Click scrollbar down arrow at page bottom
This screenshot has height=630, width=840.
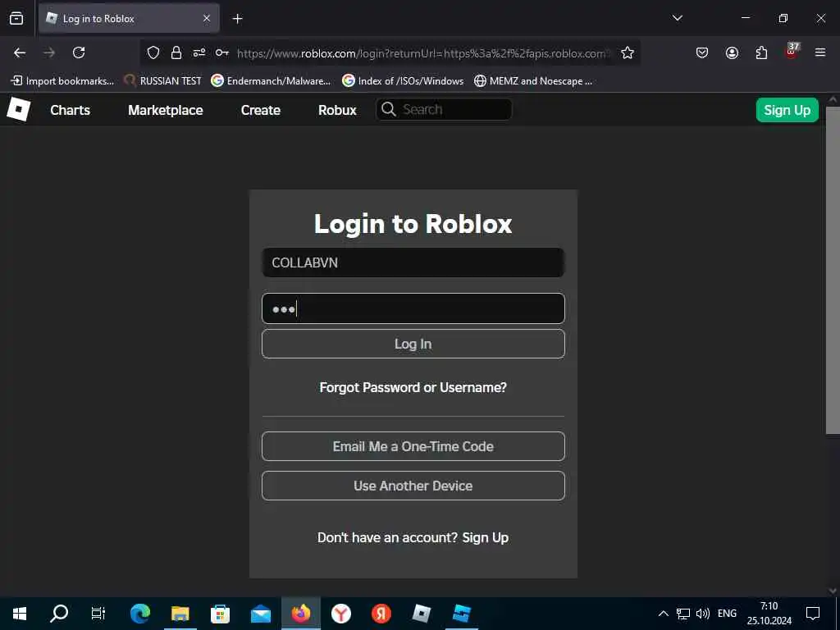coord(833,591)
